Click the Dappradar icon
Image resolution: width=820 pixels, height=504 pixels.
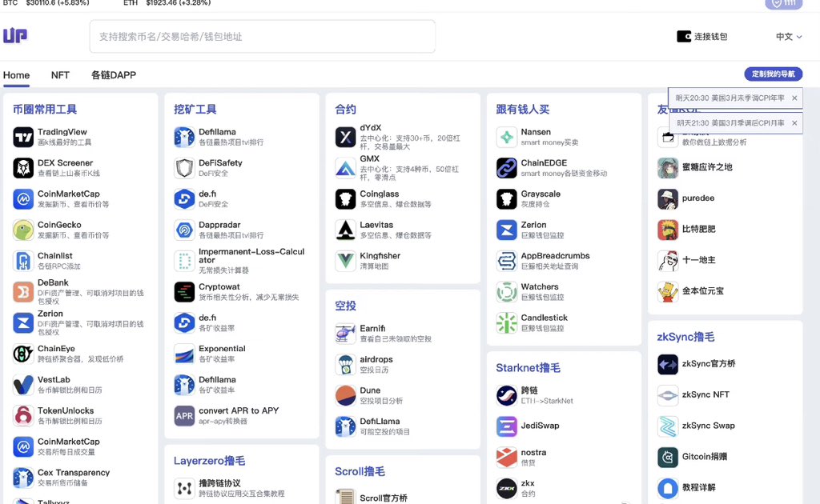coord(184,230)
